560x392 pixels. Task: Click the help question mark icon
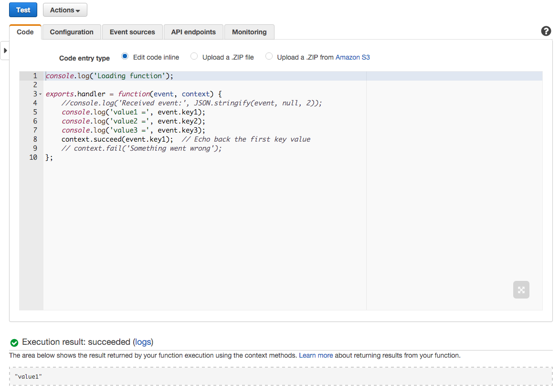pyautogui.click(x=546, y=31)
